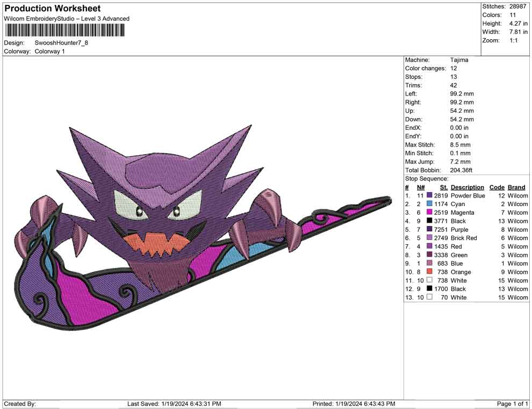The width and height of the screenshot is (532, 409).
Task: Click the Description column header
Action: tap(468, 187)
